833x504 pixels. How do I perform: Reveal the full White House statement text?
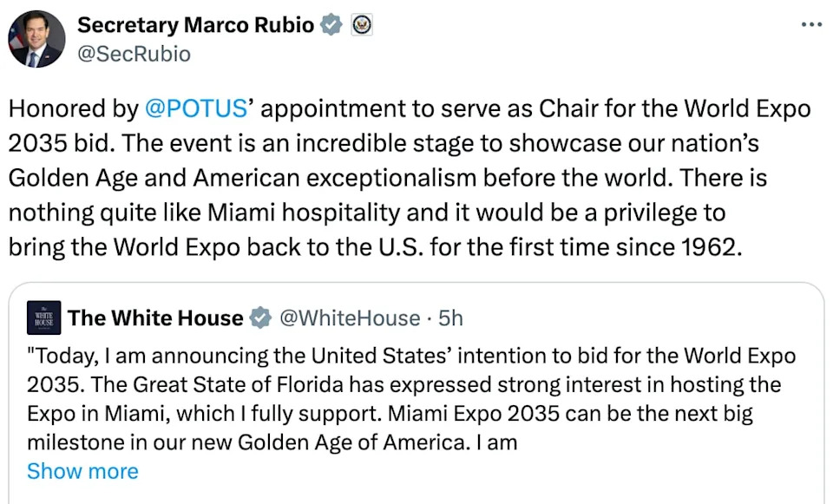82,471
